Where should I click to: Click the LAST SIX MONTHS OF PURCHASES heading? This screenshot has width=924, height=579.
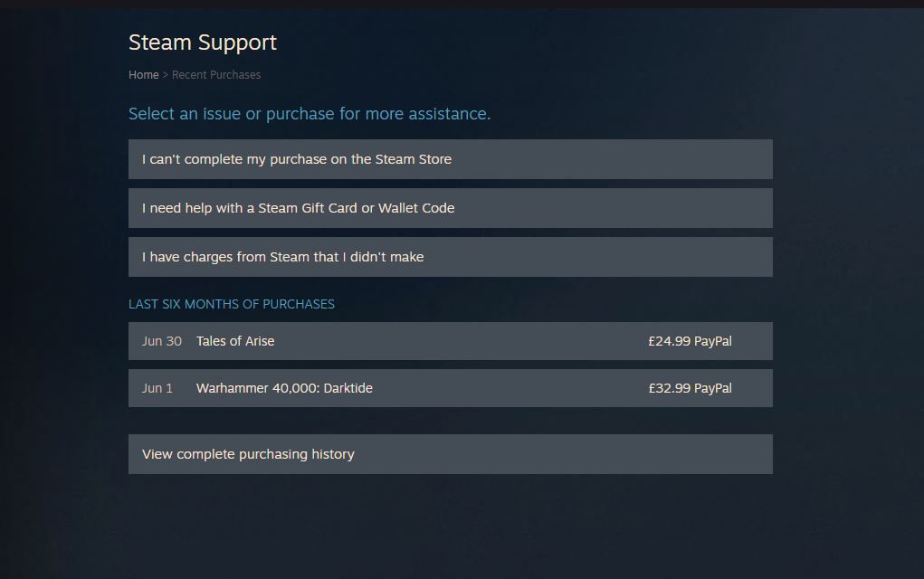pos(233,305)
